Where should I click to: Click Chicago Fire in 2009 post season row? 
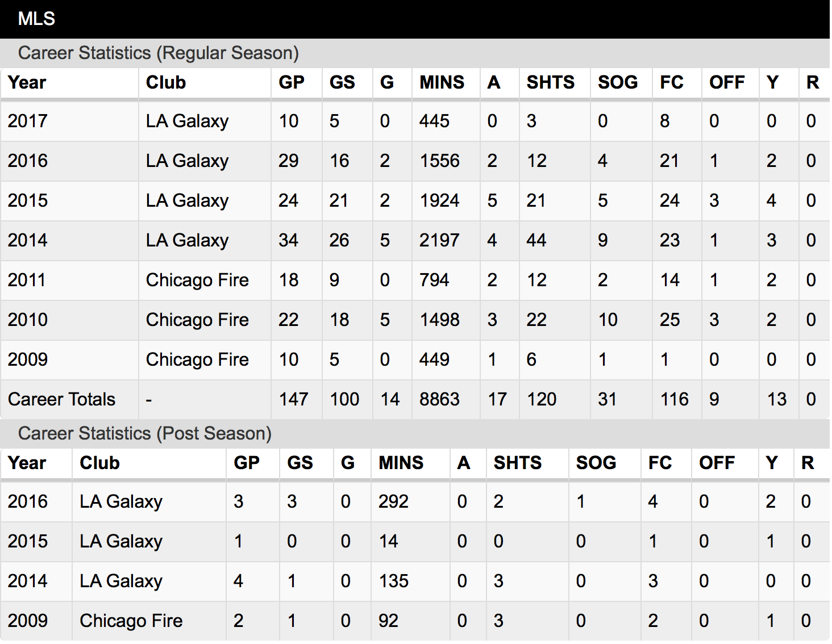pyautogui.click(x=131, y=621)
